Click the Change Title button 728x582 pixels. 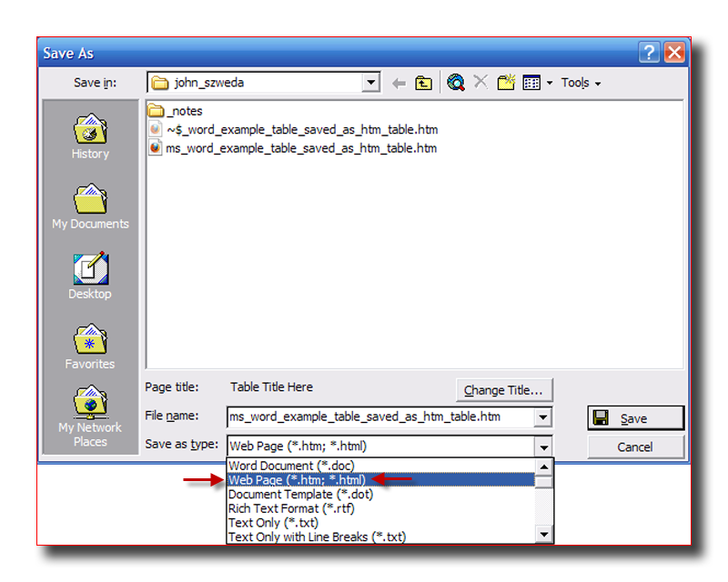coord(503,390)
